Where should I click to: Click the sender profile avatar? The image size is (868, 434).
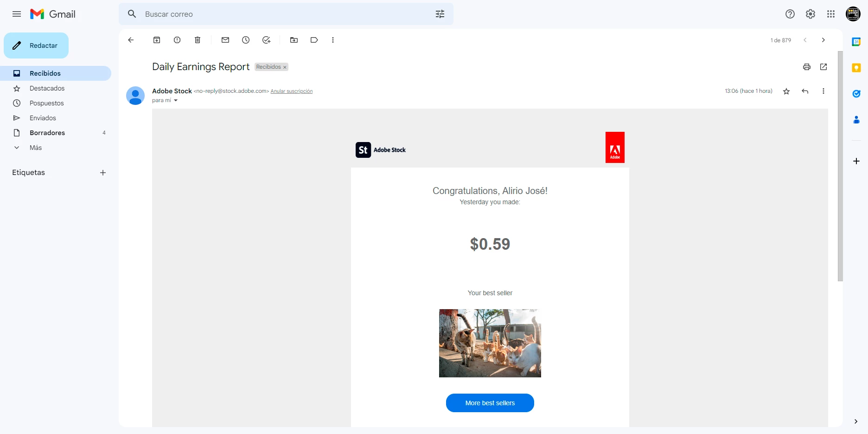(x=135, y=96)
